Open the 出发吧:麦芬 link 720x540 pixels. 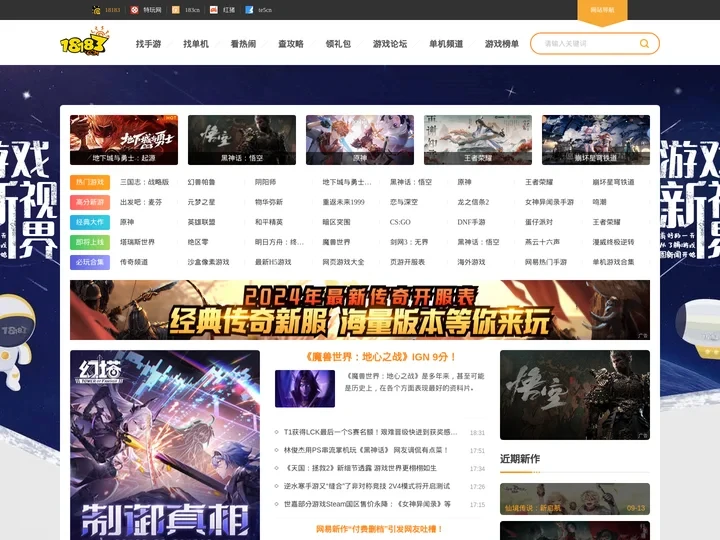141,202
